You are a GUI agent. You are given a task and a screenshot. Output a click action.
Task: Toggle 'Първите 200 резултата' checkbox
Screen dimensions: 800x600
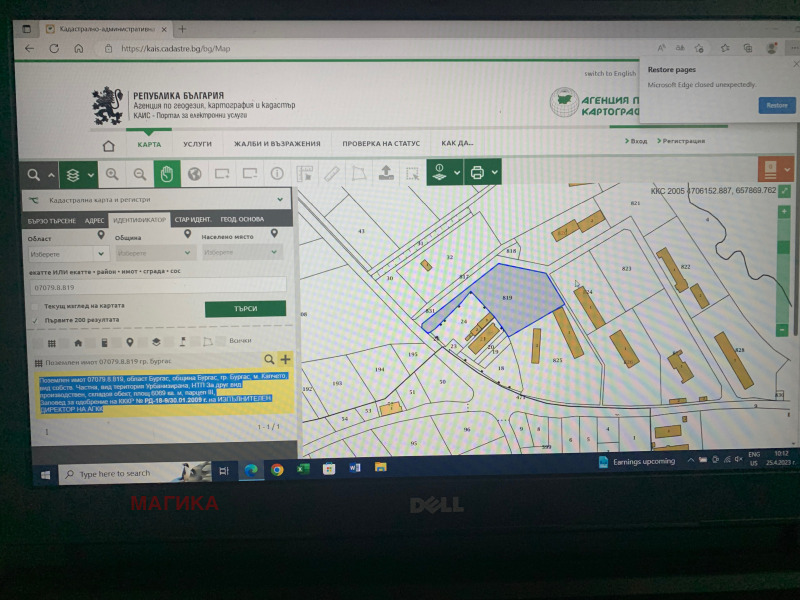tap(36, 320)
